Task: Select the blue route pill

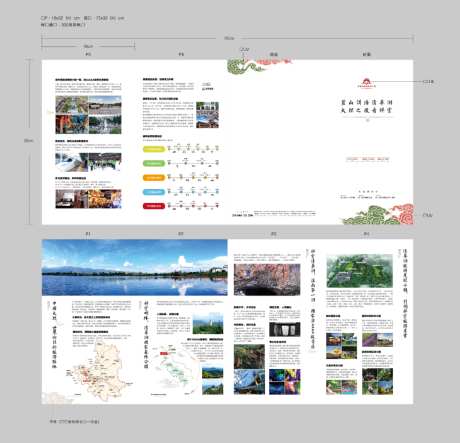Action: 154,192
